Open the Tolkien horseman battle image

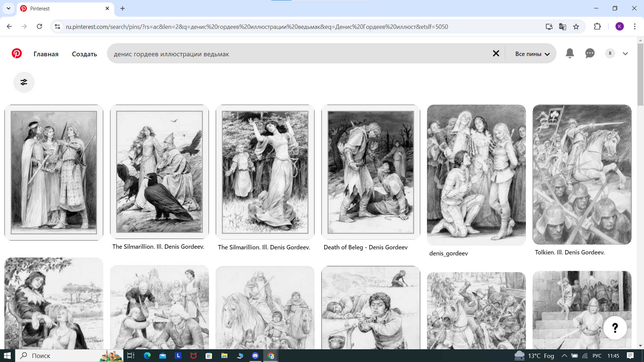tap(582, 174)
